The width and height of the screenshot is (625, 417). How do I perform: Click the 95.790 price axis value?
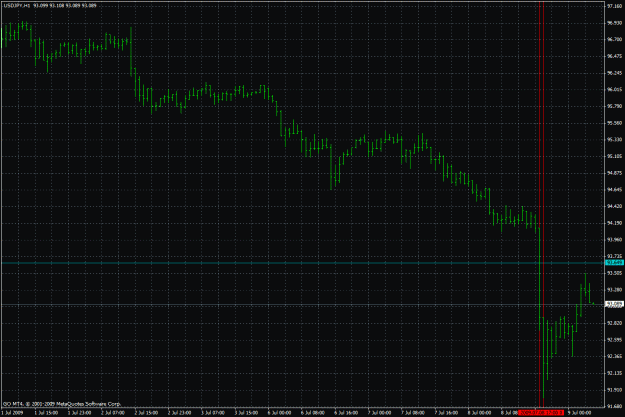pyautogui.click(x=614, y=106)
